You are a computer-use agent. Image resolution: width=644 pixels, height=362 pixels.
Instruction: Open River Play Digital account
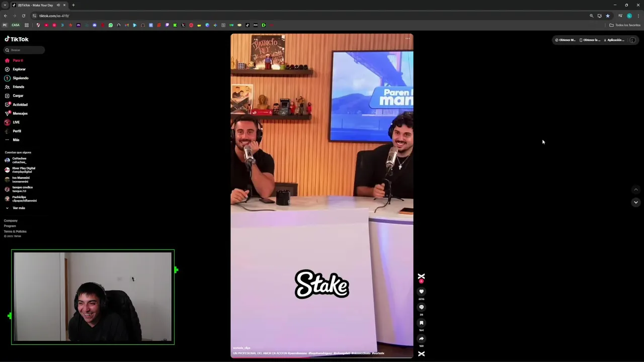tap(20, 170)
